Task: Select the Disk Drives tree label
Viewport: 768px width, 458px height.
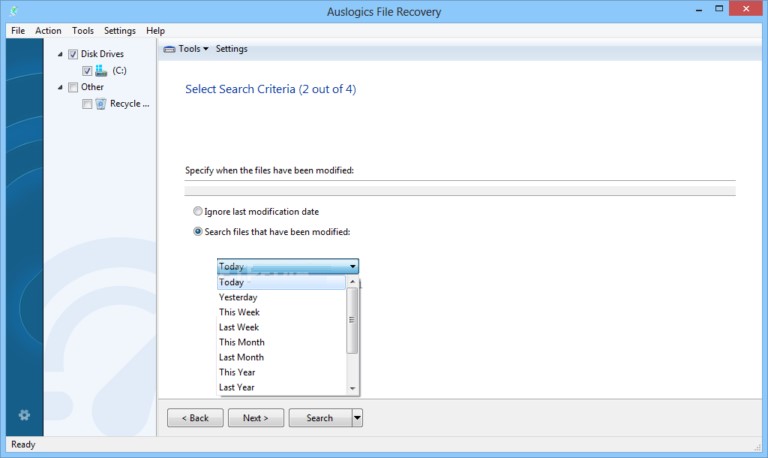Action: point(102,54)
